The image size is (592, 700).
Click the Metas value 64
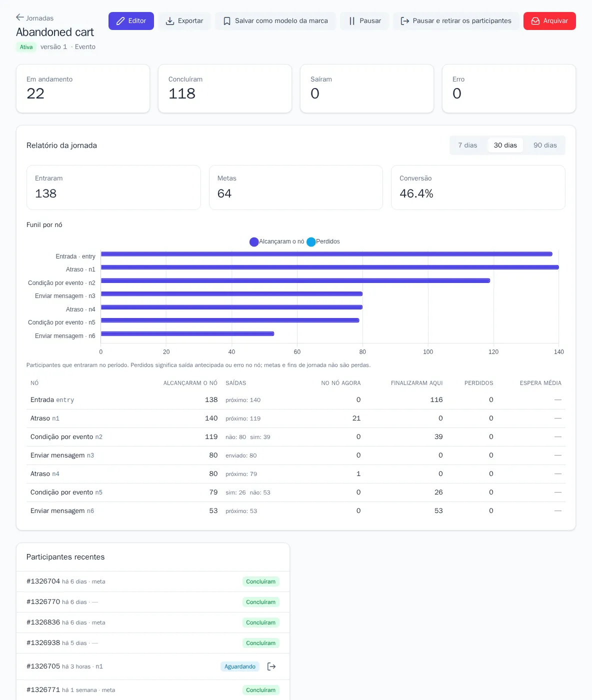coord(224,193)
